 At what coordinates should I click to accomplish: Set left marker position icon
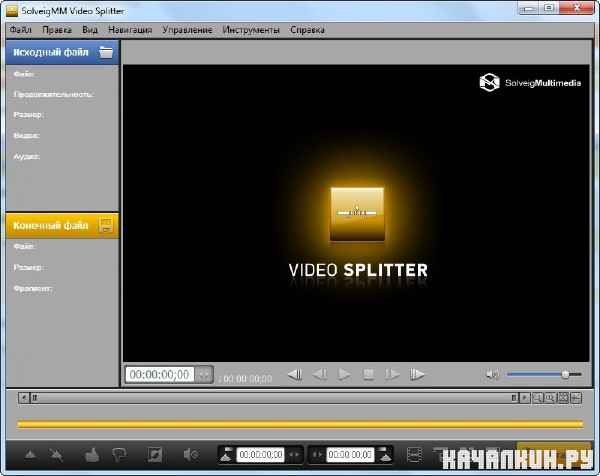(227, 455)
